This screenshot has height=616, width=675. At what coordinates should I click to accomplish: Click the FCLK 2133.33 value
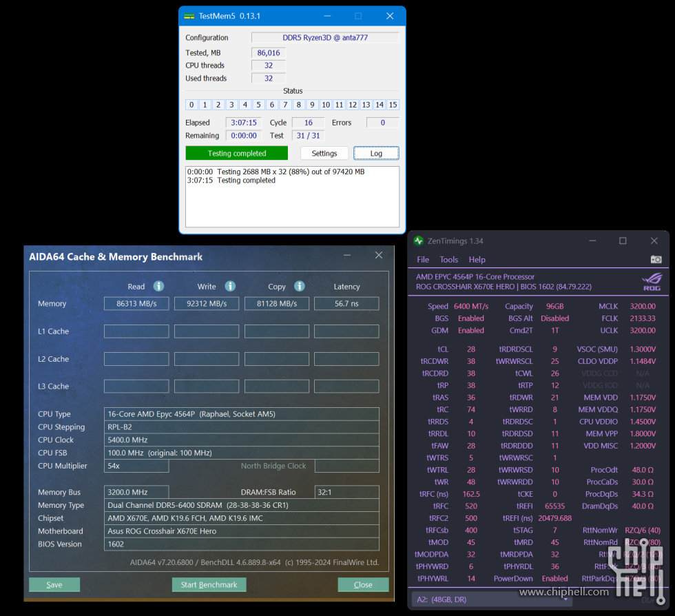[643, 318]
